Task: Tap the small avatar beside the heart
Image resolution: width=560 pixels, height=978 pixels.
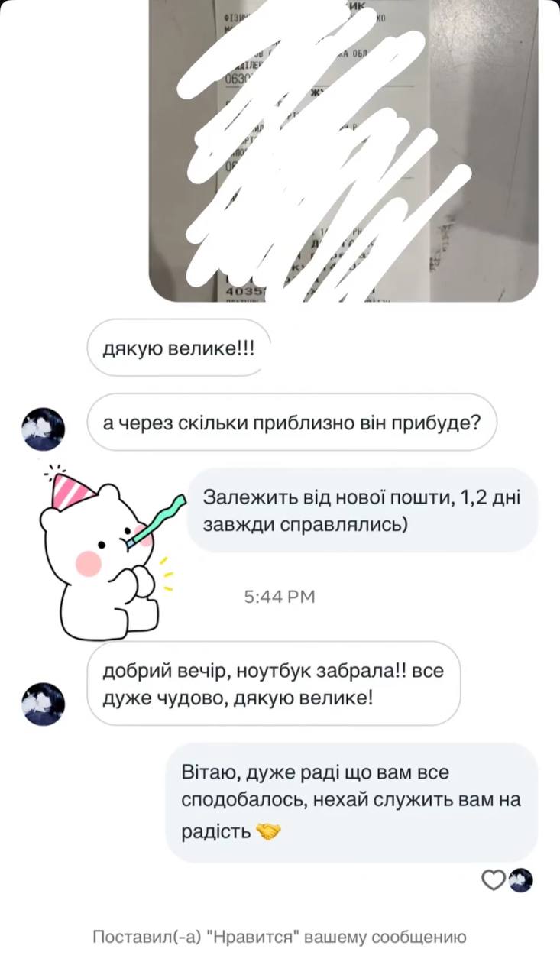Action: [521, 880]
